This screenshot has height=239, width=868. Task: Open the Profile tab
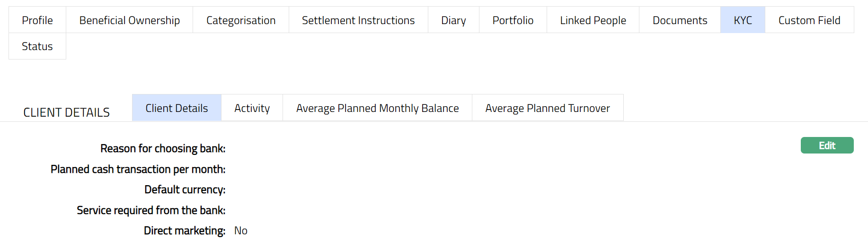37,20
